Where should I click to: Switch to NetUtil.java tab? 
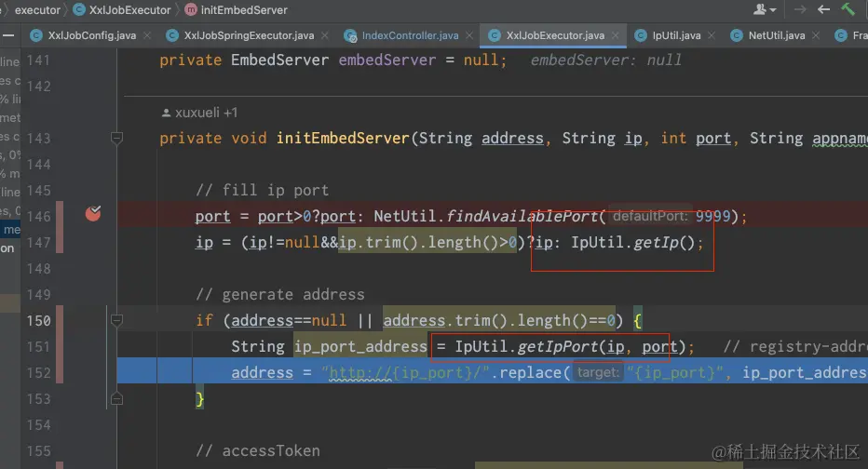[x=777, y=35]
